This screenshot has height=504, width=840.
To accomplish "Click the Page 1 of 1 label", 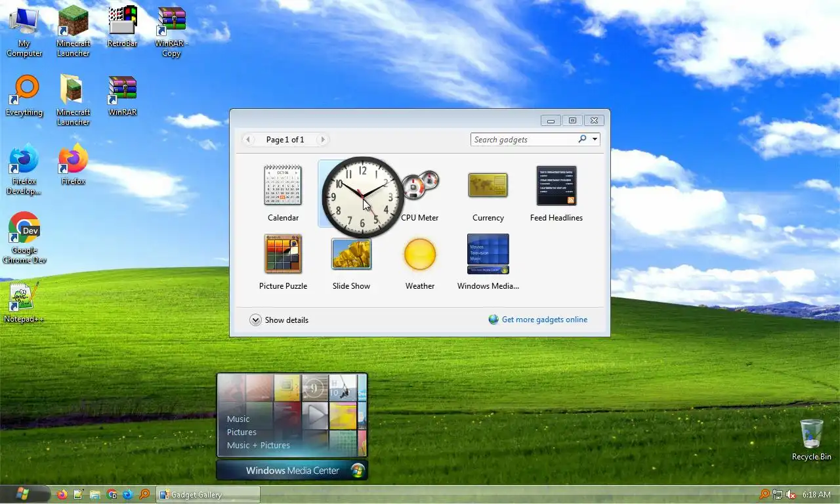I will coord(285,139).
